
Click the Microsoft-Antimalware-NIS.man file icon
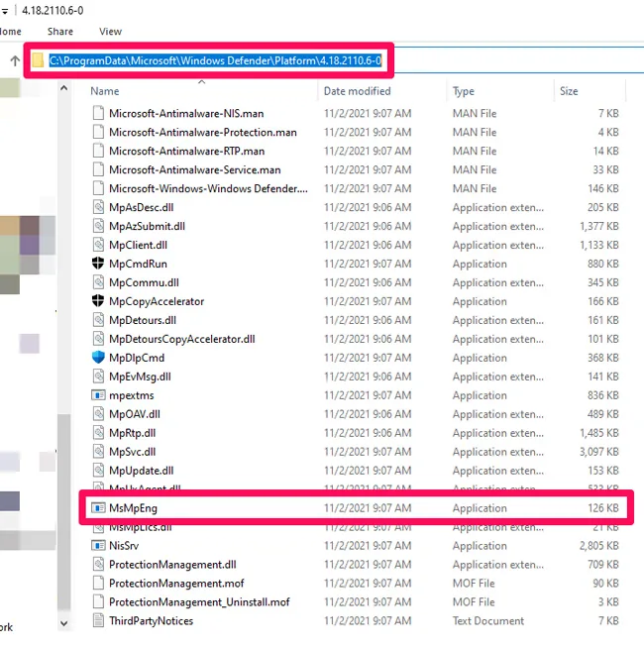pos(98,113)
